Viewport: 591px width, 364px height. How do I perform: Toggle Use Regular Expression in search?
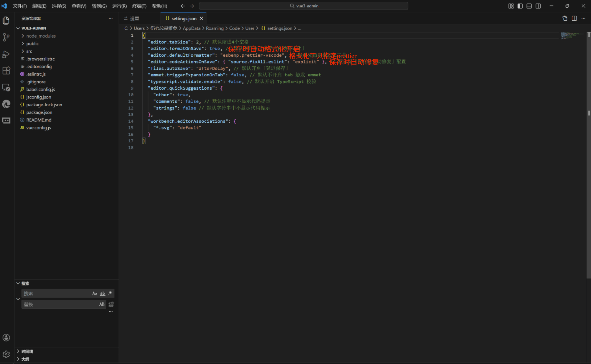(x=110, y=293)
